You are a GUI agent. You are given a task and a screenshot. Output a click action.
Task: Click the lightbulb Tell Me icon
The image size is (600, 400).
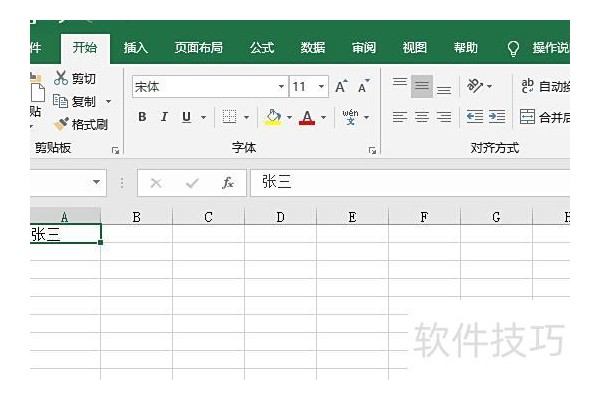point(513,49)
